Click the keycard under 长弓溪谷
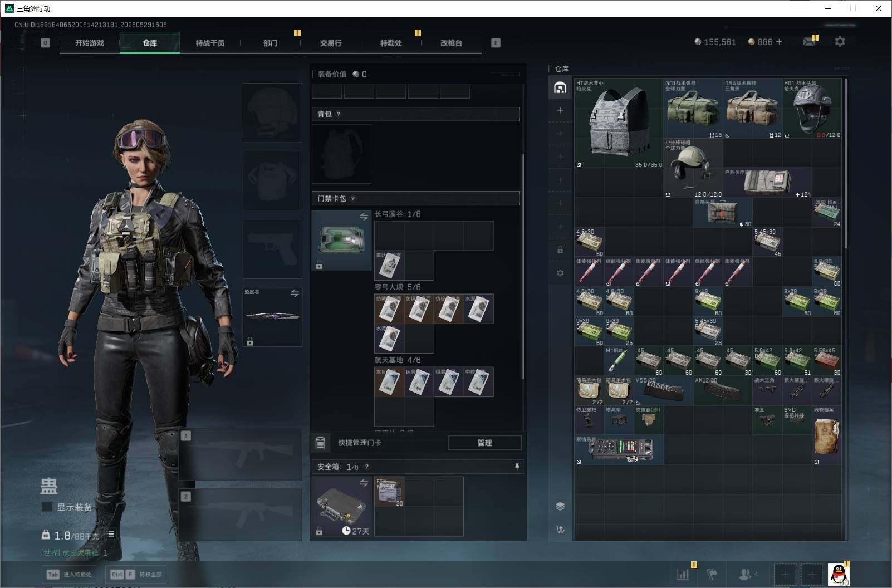The width and height of the screenshot is (892, 588). pyautogui.click(x=389, y=265)
